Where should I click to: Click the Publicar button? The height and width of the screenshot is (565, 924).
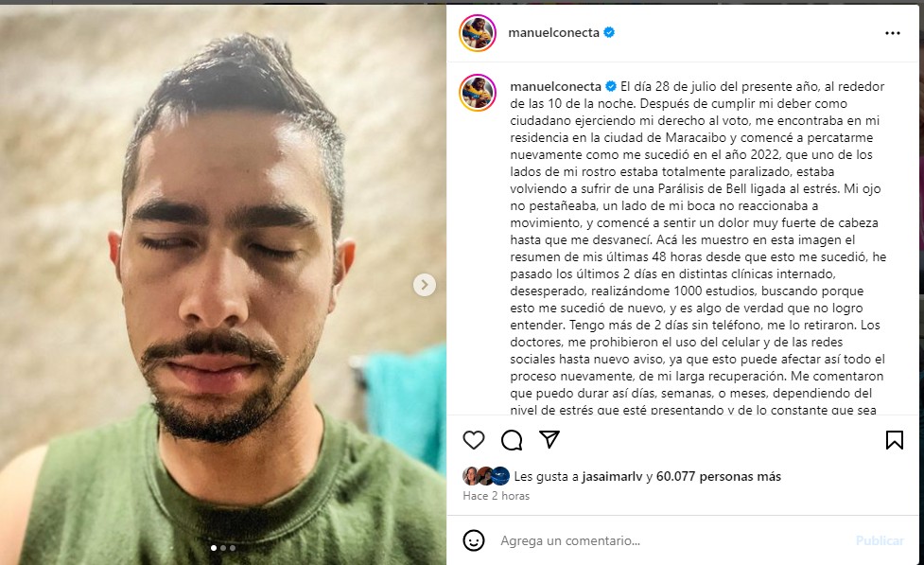pyautogui.click(x=880, y=540)
